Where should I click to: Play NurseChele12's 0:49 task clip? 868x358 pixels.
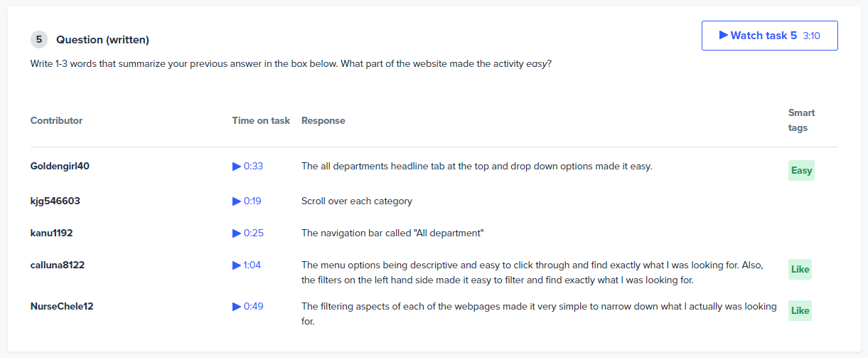click(247, 306)
